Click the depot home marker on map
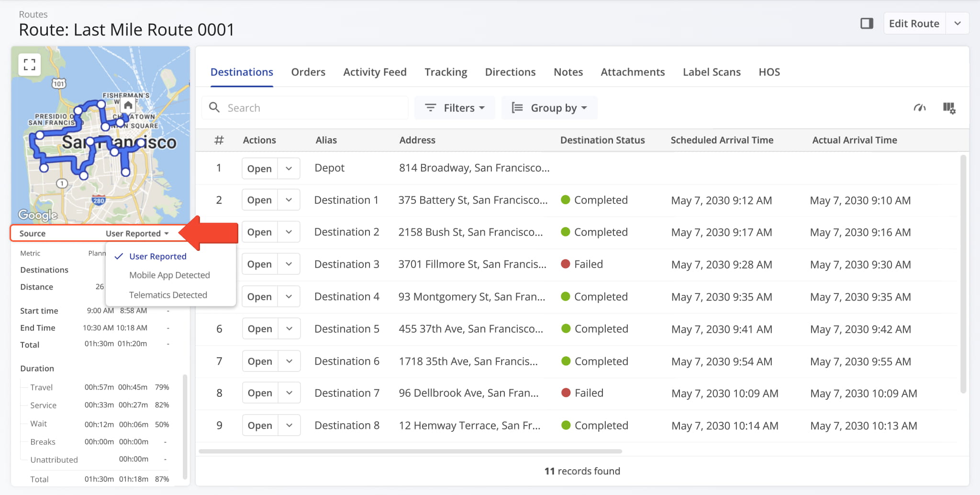The image size is (980, 495). click(128, 105)
